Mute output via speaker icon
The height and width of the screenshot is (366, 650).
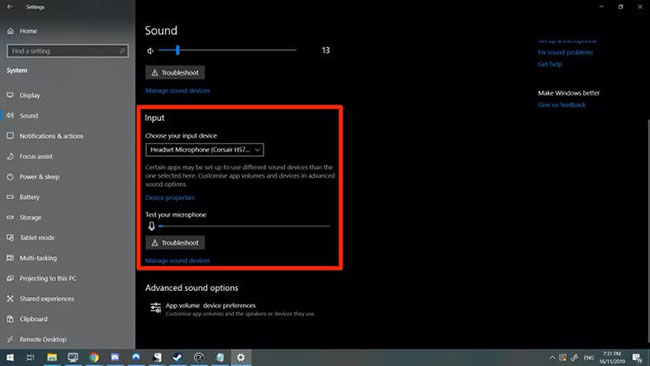click(x=150, y=51)
